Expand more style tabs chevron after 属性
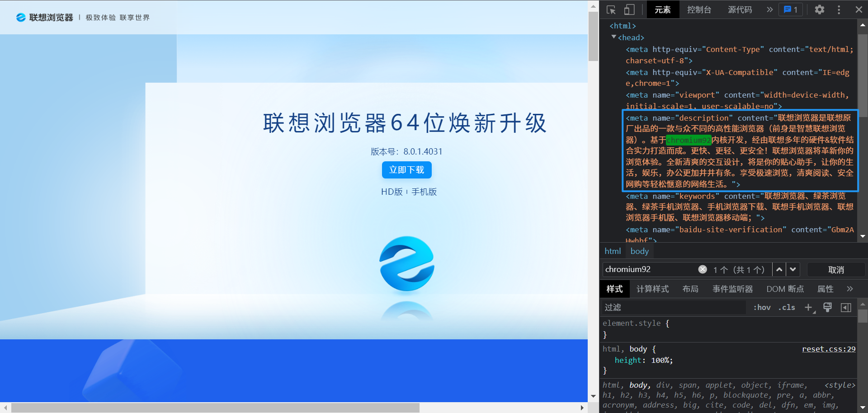 tap(850, 289)
